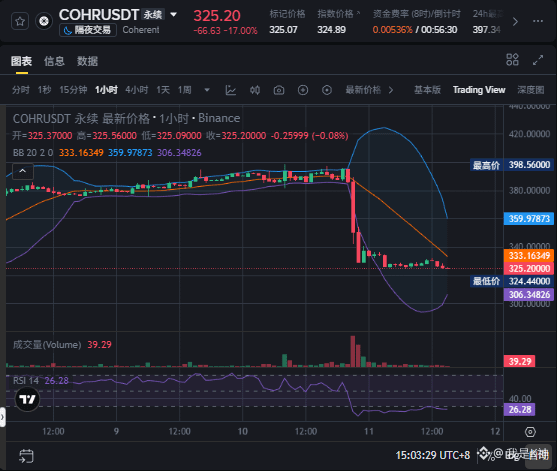This screenshot has height=471, width=557.
Task: Click the red 325.20000 current price label
Action: [x=529, y=268]
